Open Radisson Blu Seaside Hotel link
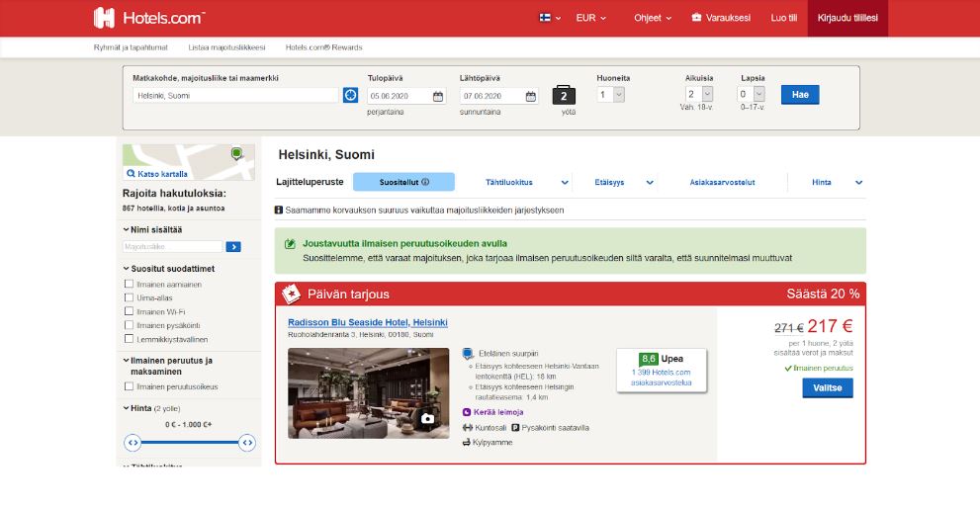This screenshot has height=507, width=980. pyautogui.click(x=368, y=323)
